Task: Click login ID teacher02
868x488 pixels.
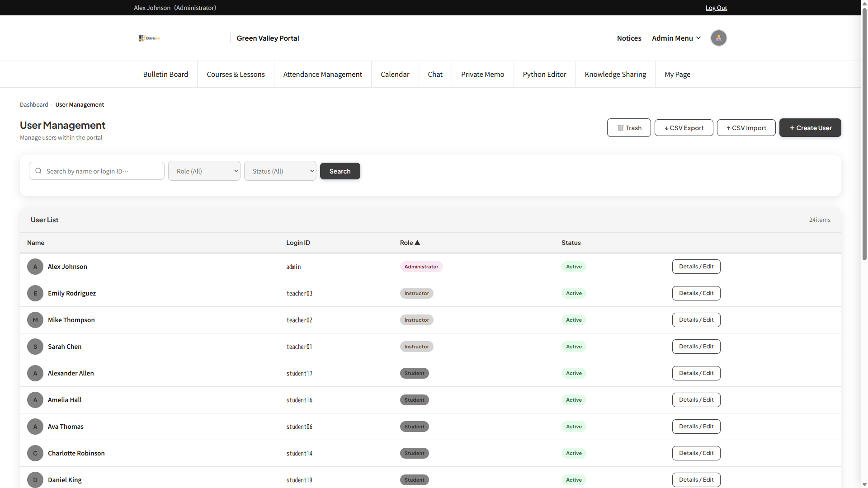Action: click(x=299, y=320)
